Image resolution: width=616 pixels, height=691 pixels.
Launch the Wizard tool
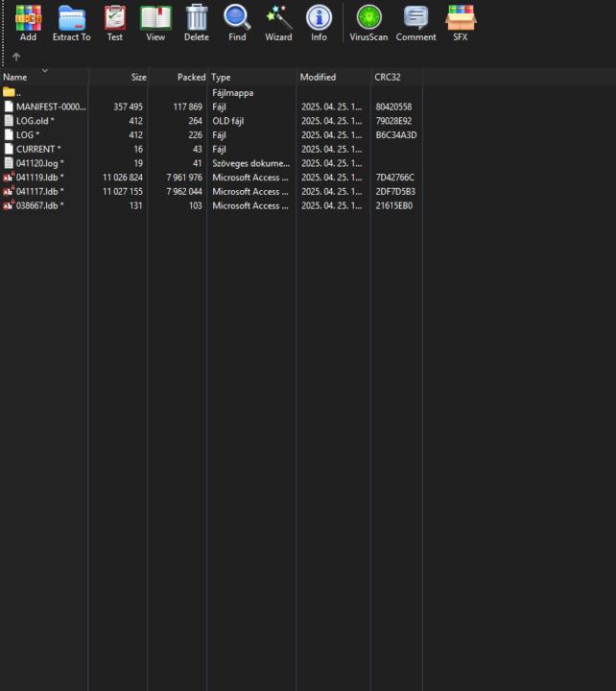coord(278,22)
